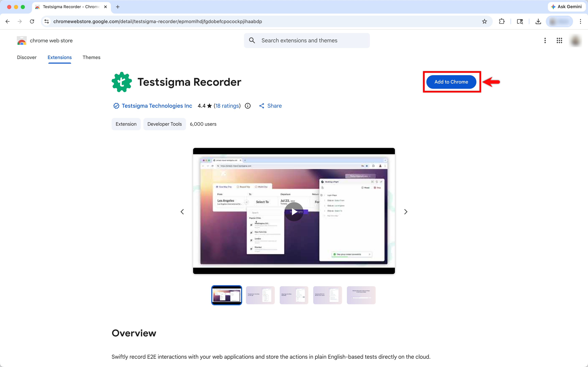This screenshot has width=588, height=367.
Task: Open web store more options menu
Action: (x=545, y=40)
